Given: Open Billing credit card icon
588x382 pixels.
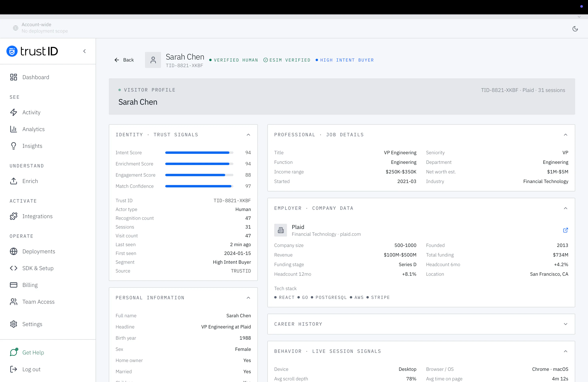Looking at the screenshot, I should click(14, 285).
